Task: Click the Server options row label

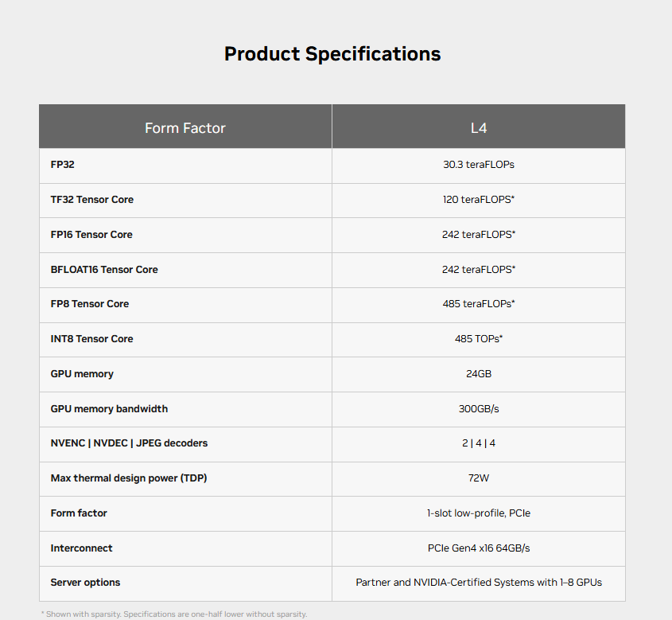Action: coord(85,583)
